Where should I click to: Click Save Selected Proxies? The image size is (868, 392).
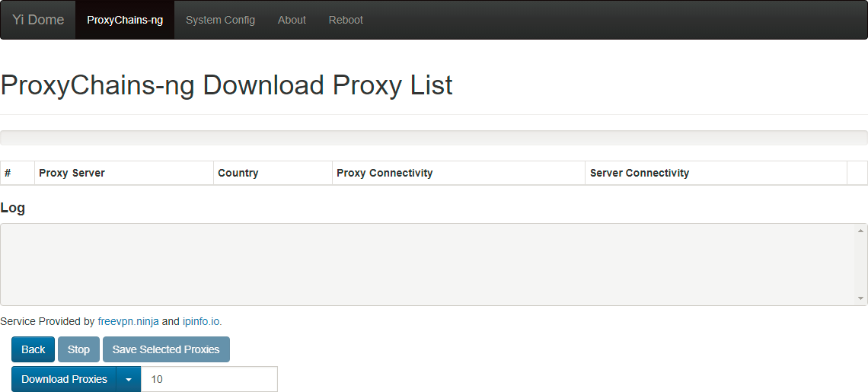(x=166, y=349)
